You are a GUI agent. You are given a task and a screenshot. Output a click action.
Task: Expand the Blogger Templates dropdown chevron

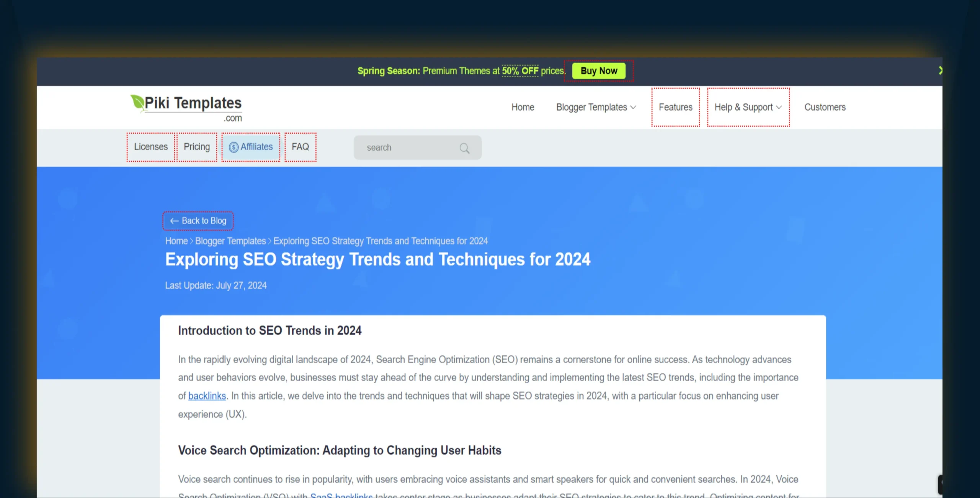633,107
